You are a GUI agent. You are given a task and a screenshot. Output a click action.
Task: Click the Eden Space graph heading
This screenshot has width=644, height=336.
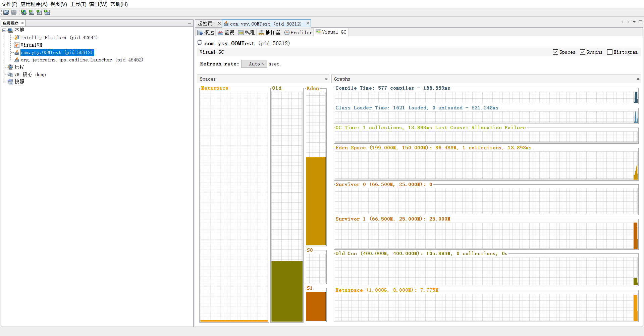pos(433,148)
